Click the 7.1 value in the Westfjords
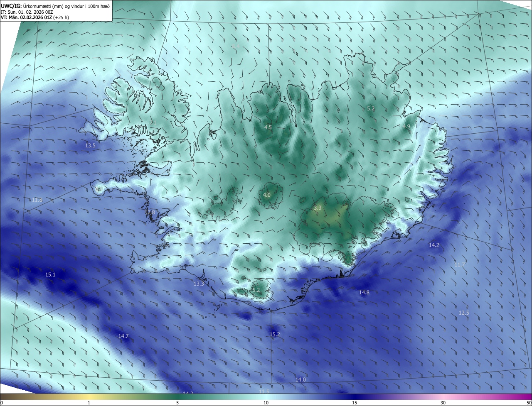532x406 pixels. click(x=153, y=123)
